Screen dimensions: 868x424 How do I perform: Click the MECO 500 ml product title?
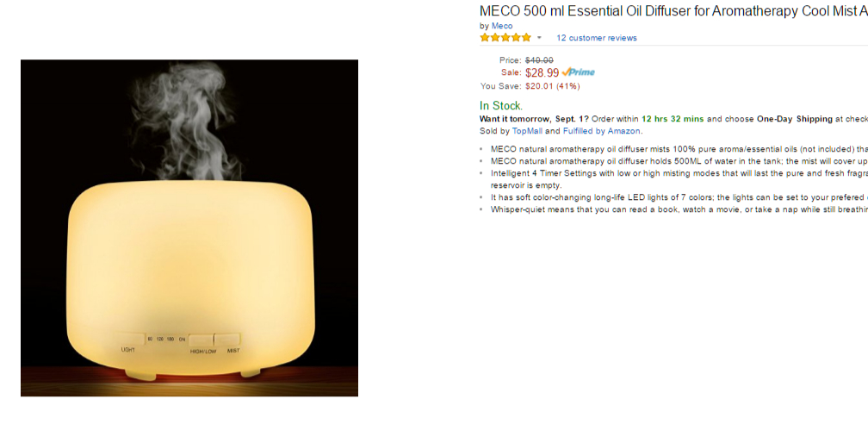673,10
